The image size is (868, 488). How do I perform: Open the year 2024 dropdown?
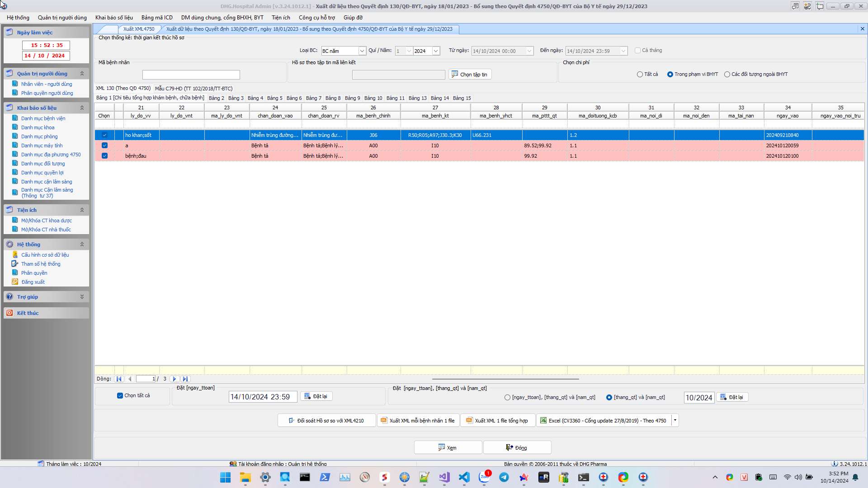436,51
